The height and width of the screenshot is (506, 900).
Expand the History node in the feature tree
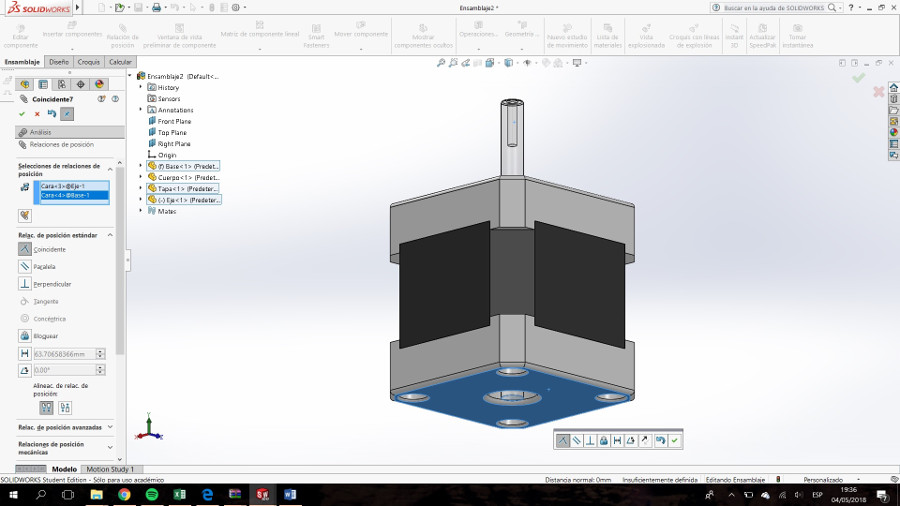click(x=141, y=88)
